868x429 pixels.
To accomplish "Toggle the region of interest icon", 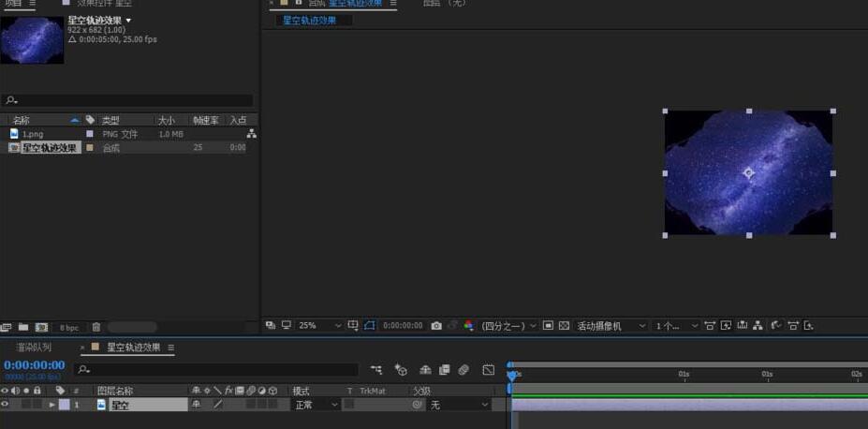I will click(x=549, y=326).
